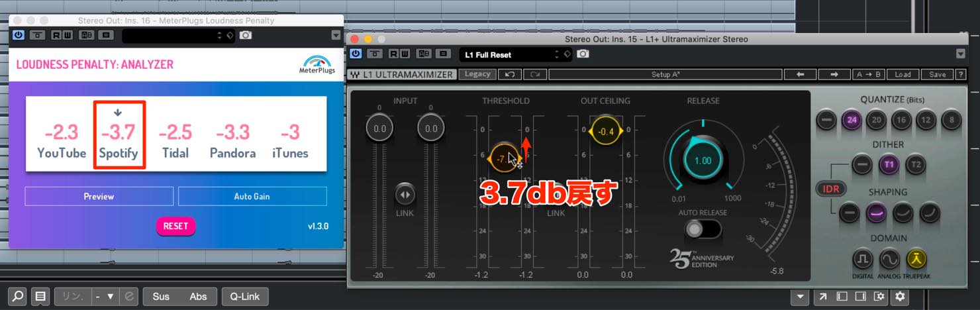The width and height of the screenshot is (980, 310).
Task: Set quantize to 24 bits
Action: click(851, 120)
